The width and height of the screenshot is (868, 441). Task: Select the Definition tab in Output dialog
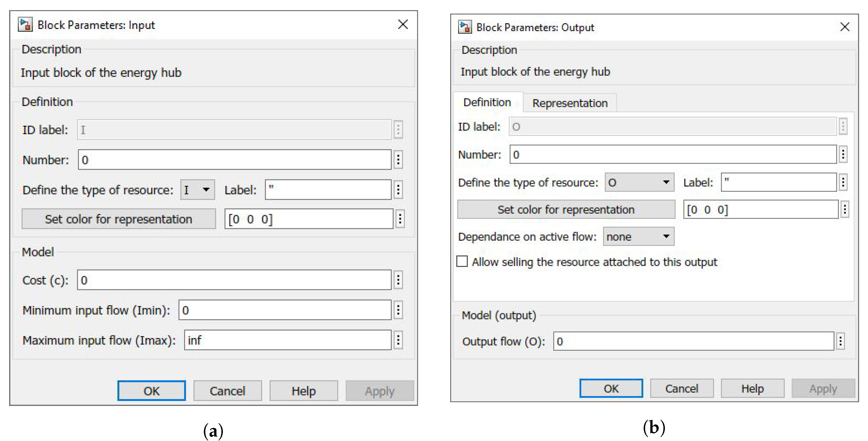click(487, 103)
